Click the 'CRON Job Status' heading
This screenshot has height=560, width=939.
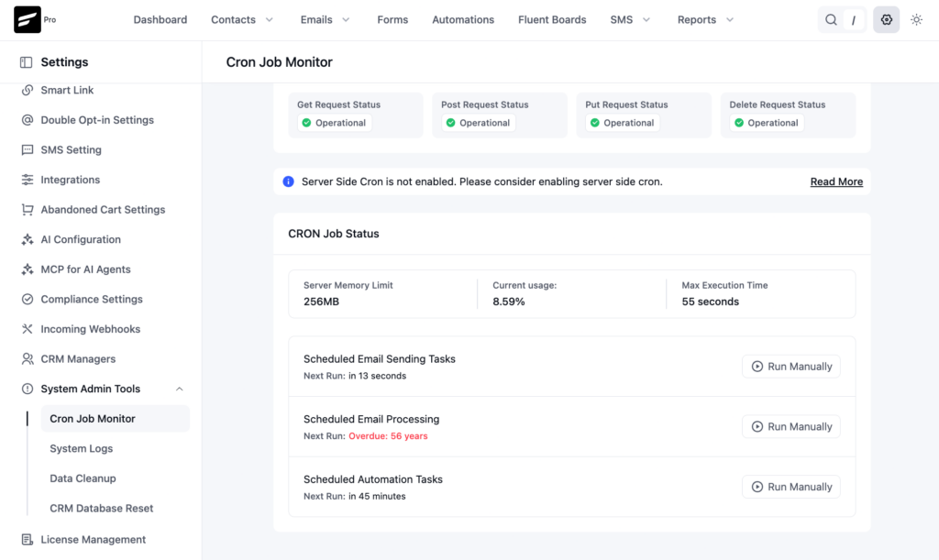click(334, 234)
